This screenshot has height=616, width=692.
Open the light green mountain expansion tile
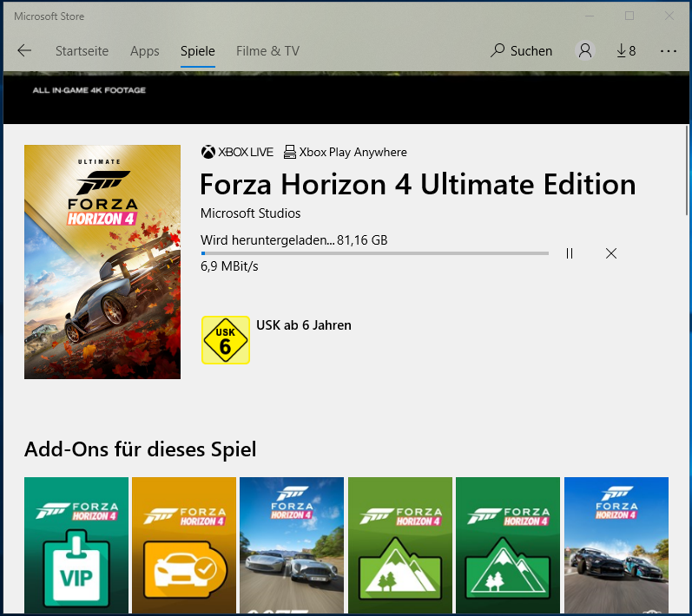tap(400, 545)
